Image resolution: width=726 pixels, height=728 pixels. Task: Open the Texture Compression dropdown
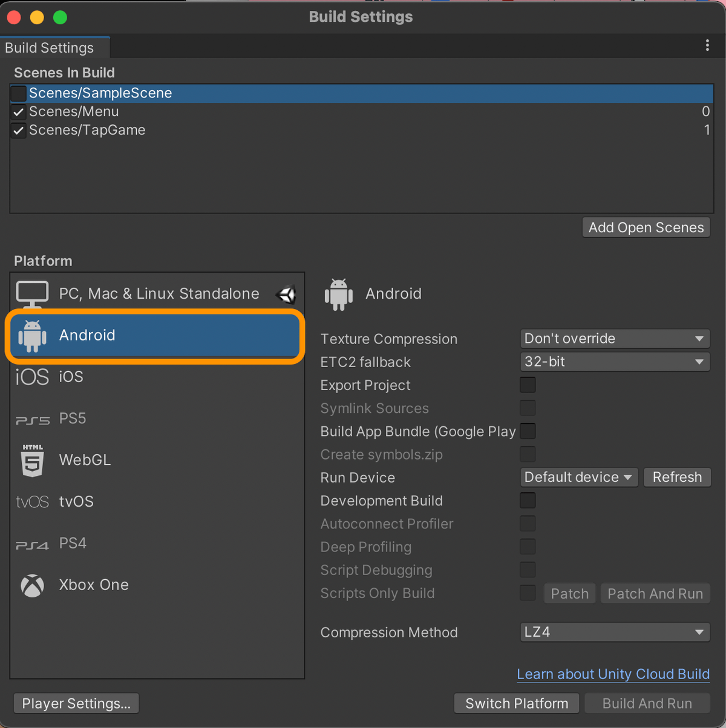(614, 339)
